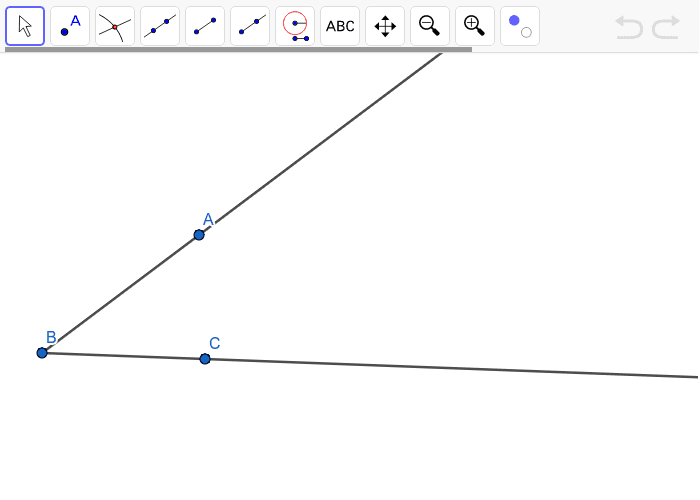Click point A on the ray
700x500 pixels.
pos(199,235)
